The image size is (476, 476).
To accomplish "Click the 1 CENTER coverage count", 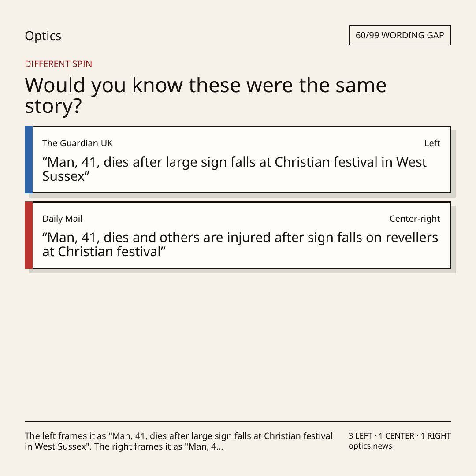I will 396,436.
